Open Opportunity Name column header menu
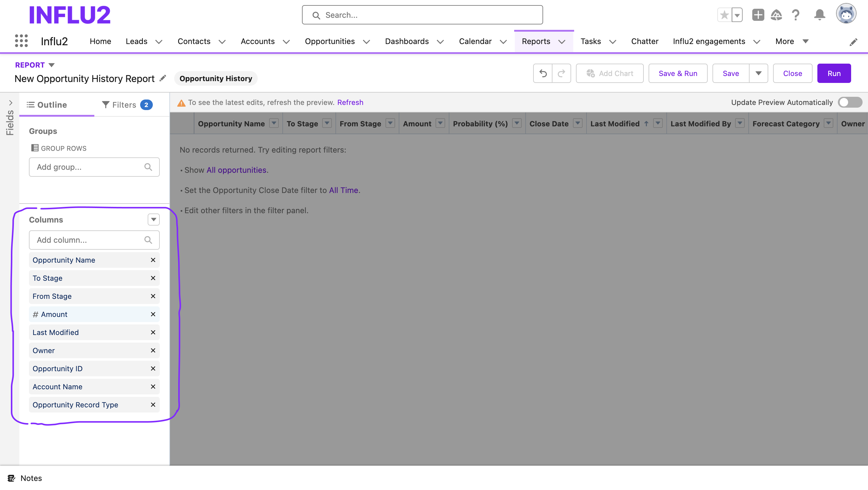The width and height of the screenshot is (868, 490). click(x=274, y=123)
